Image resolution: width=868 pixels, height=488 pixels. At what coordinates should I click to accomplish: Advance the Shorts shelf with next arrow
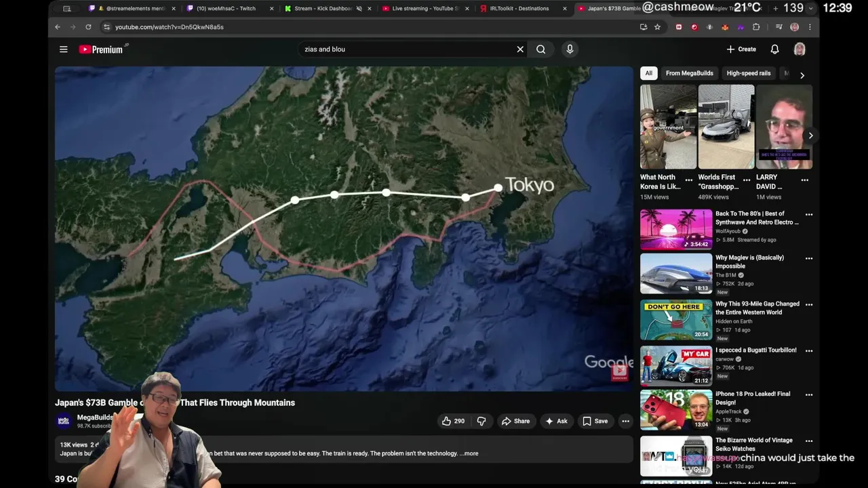(810, 136)
